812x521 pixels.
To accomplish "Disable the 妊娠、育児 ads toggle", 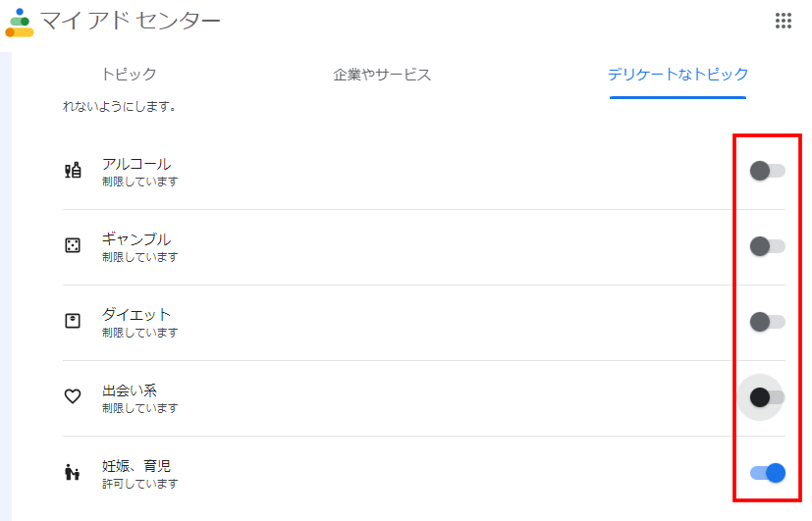I will coord(767,473).
